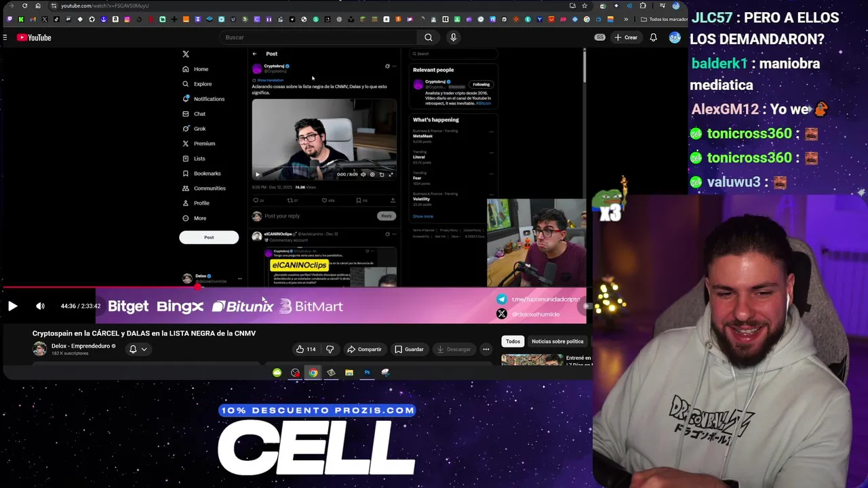
Task: Dislike the video with thumbs down
Action: tap(330, 349)
